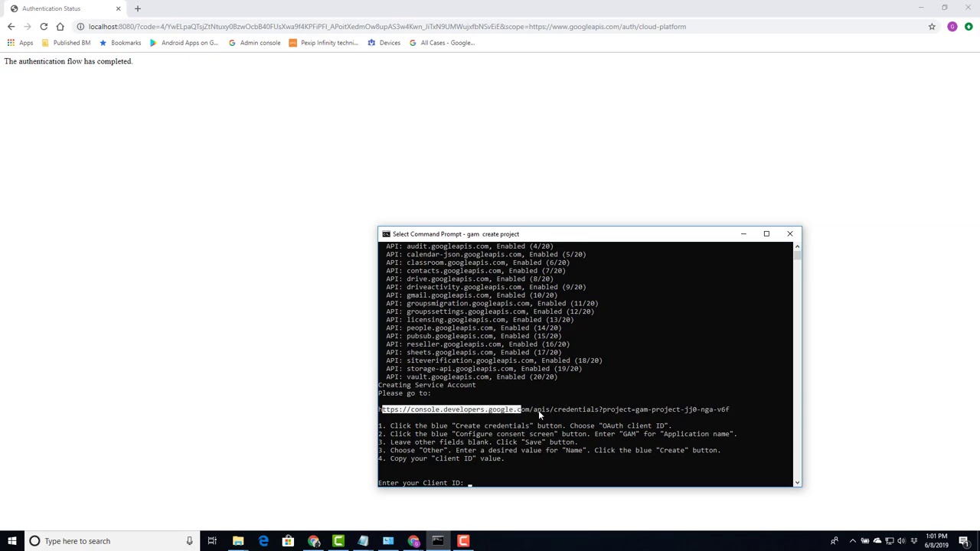This screenshot has width=980, height=551.
Task: Open the All Cases - Google... bookmark
Action: point(442,43)
